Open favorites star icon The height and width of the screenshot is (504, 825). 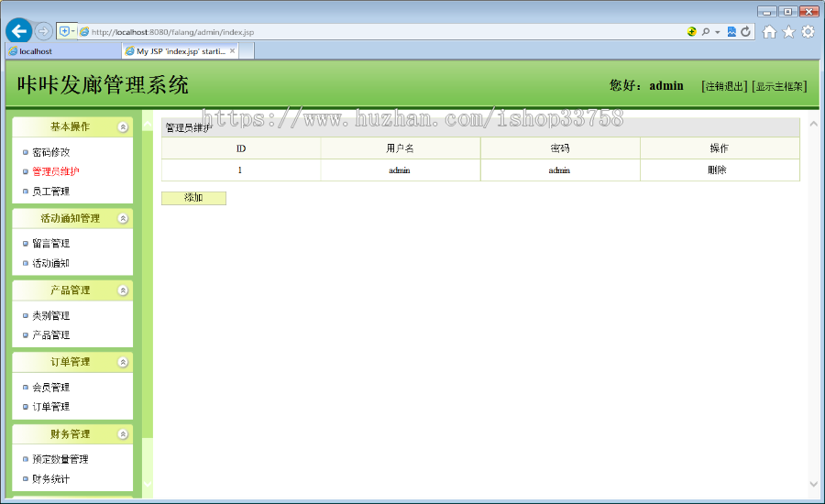[788, 32]
